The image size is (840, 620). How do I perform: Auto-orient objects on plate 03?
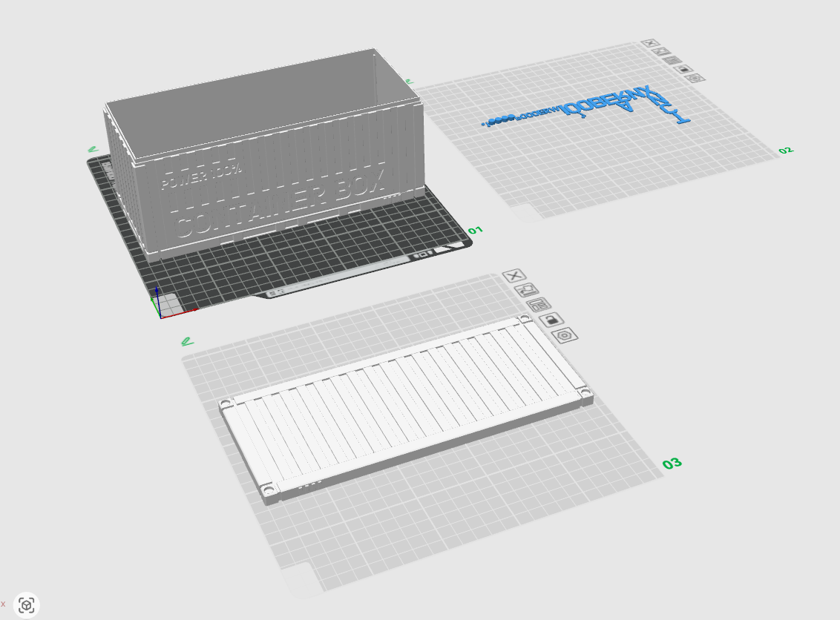(527, 290)
